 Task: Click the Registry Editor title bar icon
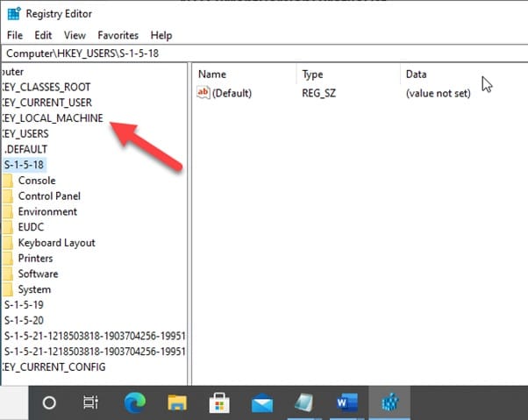14,14
